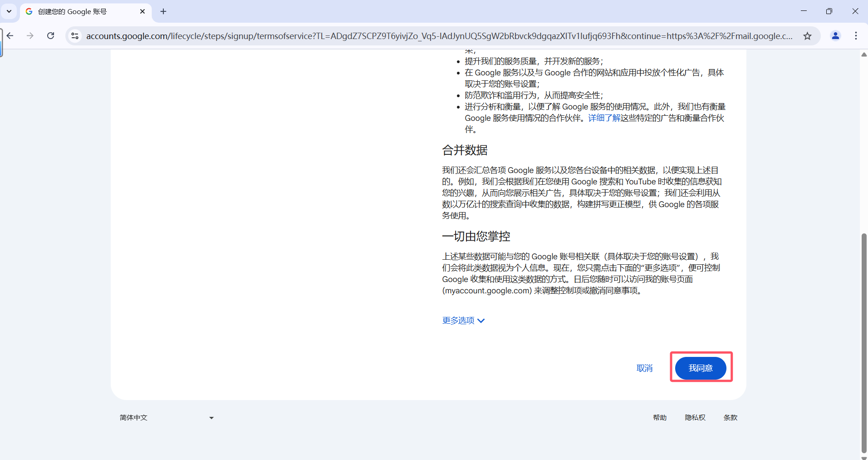Close the 创建您的 Google 账号 tab
The height and width of the screenshot is (460, 868).
pos(142,11)
